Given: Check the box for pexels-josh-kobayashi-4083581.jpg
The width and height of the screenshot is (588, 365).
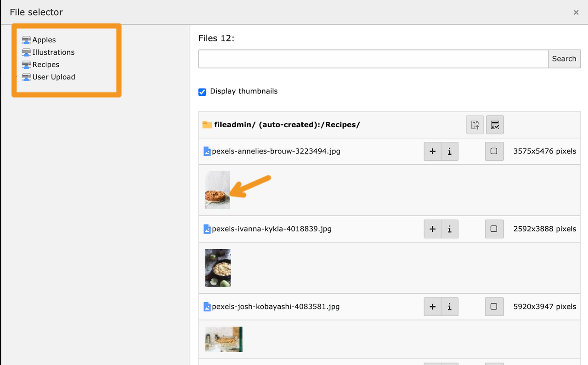Looking at the screenshot, I should click(x=494, y=307).
